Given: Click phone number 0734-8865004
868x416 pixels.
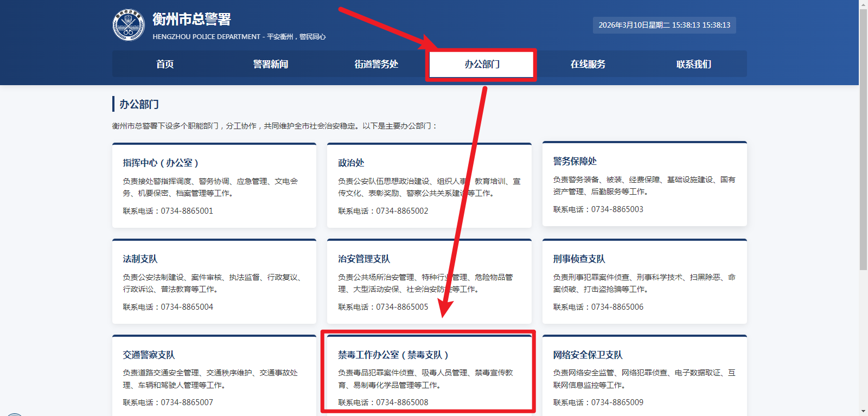Looking at the screenshot, I should [187, 307].
